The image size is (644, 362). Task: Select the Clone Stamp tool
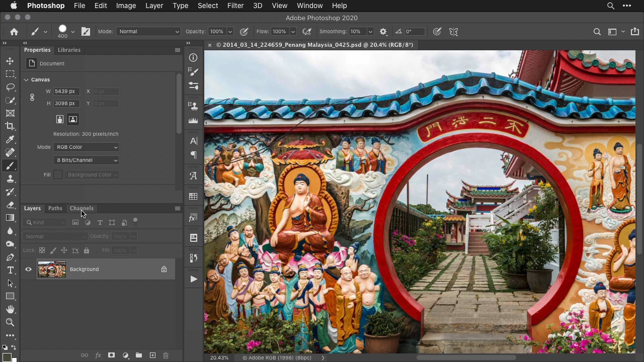(10, 178)
